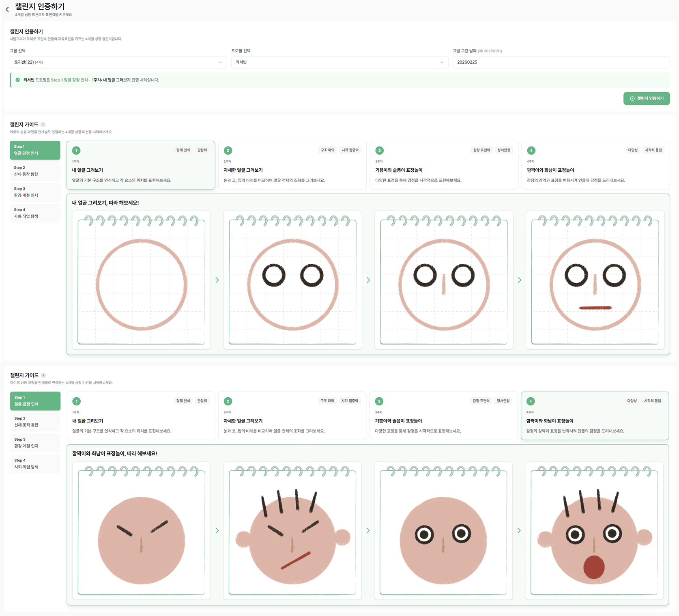
Task: Open the angry face with spiky hair and ears
Action: click(x=292, y=530)
